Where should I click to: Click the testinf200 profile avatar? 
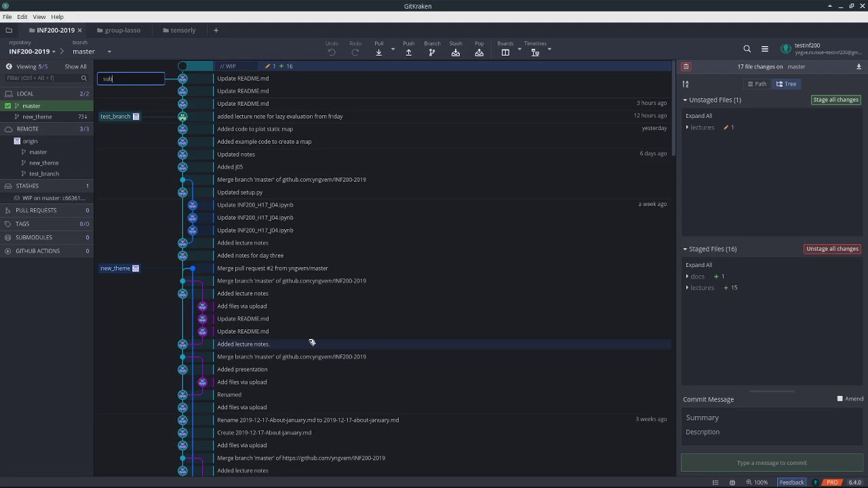[x=786, y=49]
